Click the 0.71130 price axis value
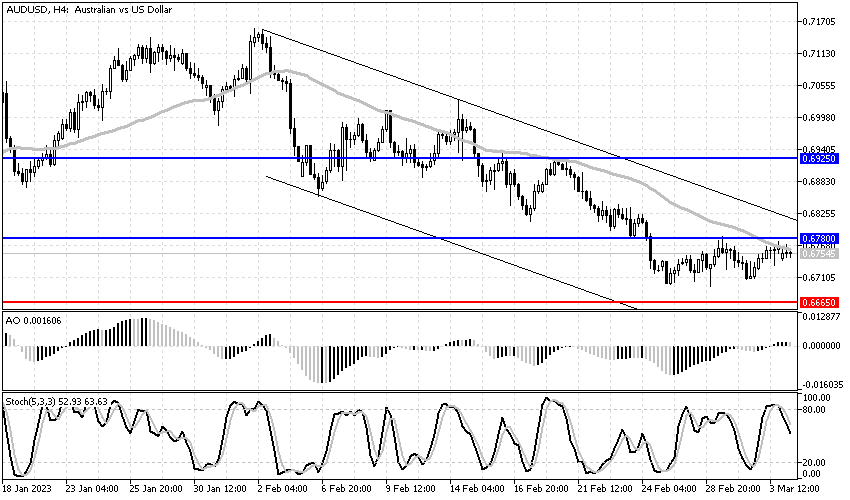 tap(821, 54)
